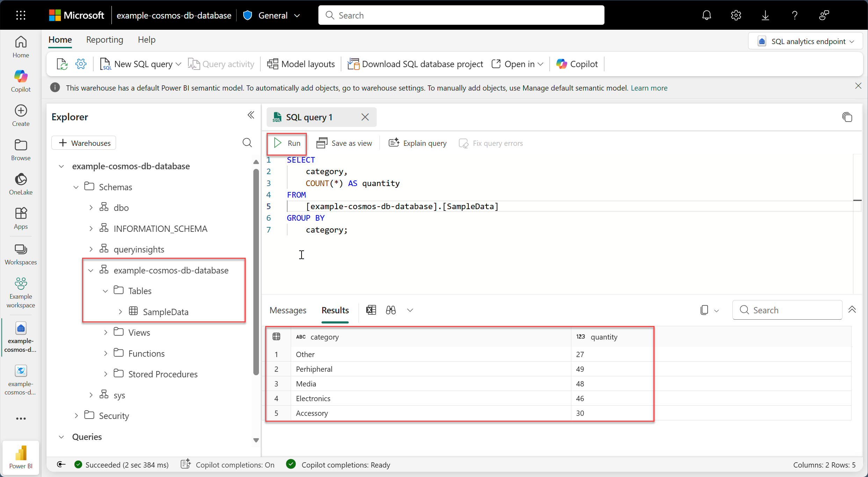Go to Home in the left navigation
Viewport: 868px width, 477px height.
click(x=21, y=47)
